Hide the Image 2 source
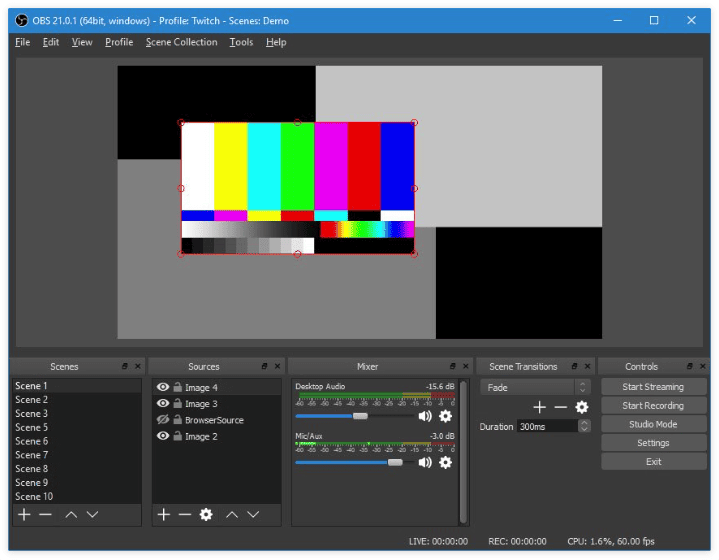This screenshot has width=719, height=560. [x=163, y=436]
